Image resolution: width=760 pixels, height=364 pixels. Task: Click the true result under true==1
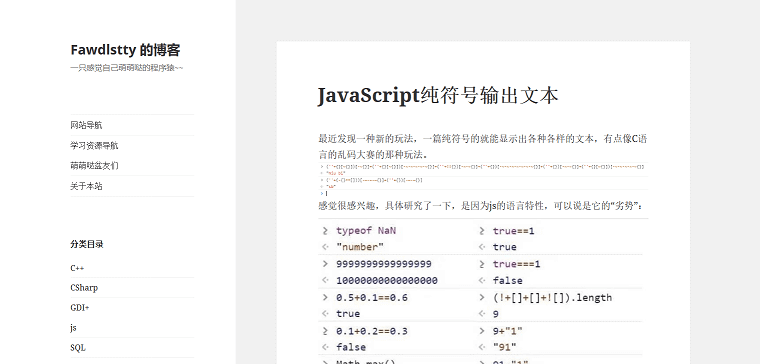(505, 247)
